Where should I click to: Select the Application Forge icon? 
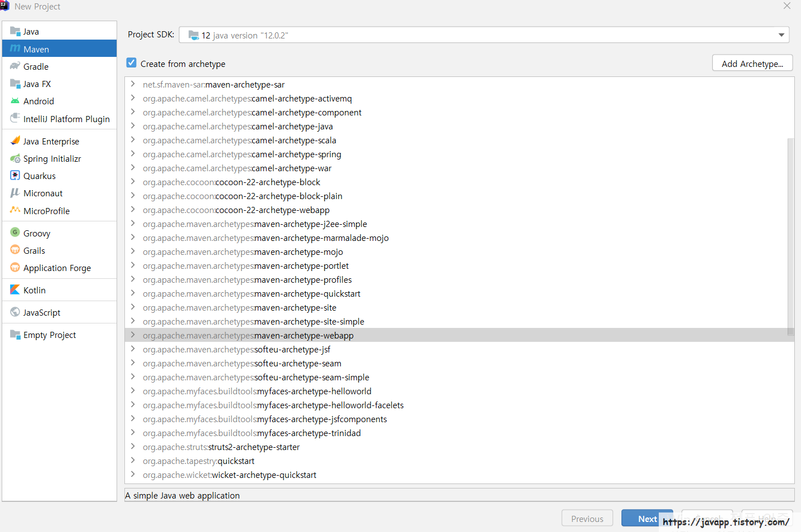pyautogui.click(x=15, y=267)
